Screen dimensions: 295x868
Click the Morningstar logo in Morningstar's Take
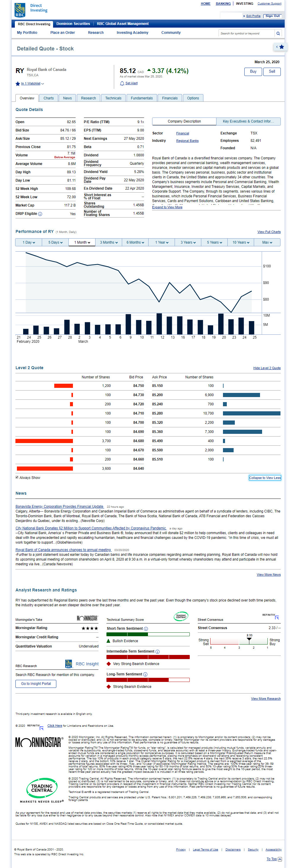tap(87, 618)
